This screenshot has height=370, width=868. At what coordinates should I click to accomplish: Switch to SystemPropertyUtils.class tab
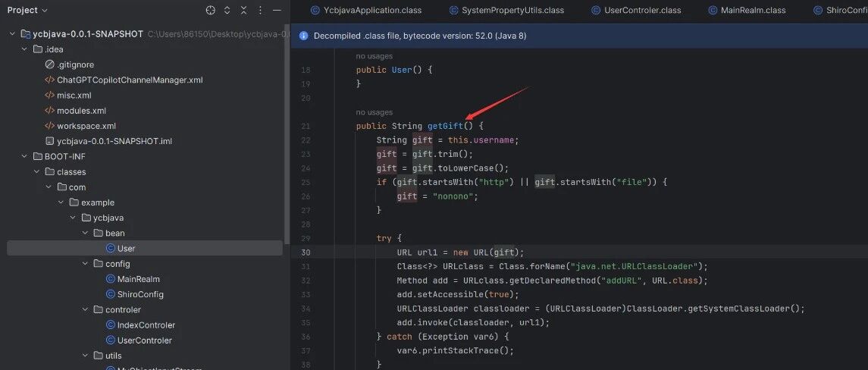click(506, 10)
